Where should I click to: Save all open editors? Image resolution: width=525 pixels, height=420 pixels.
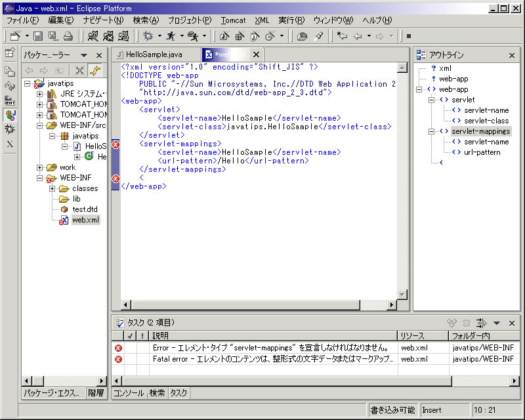point(51,36)
